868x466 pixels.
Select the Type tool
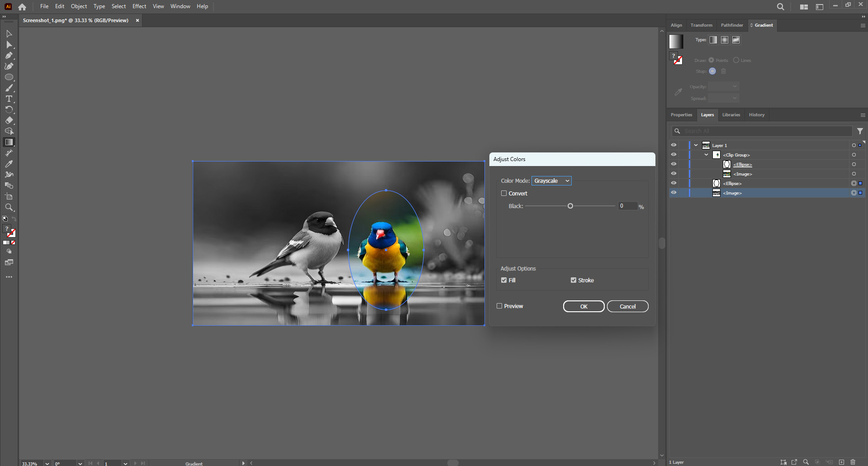pos(9,99)
